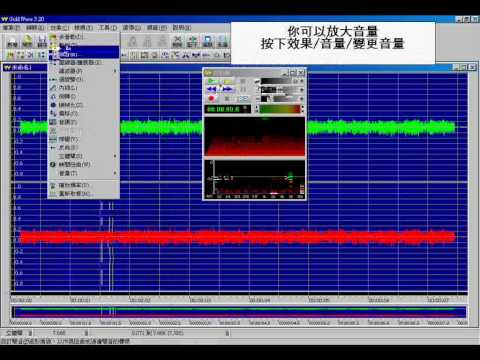
Task: Click the Save toolbar icon
Action: coord(42,41)
